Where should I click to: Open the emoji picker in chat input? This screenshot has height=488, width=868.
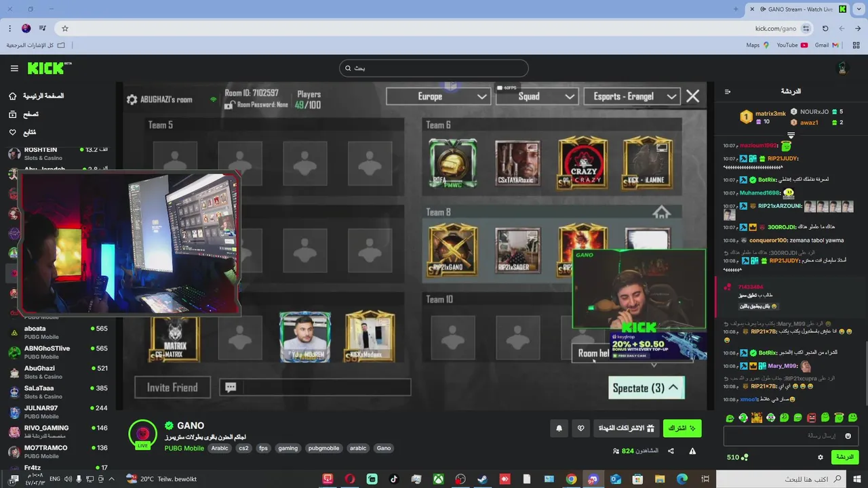coord(848,436)
